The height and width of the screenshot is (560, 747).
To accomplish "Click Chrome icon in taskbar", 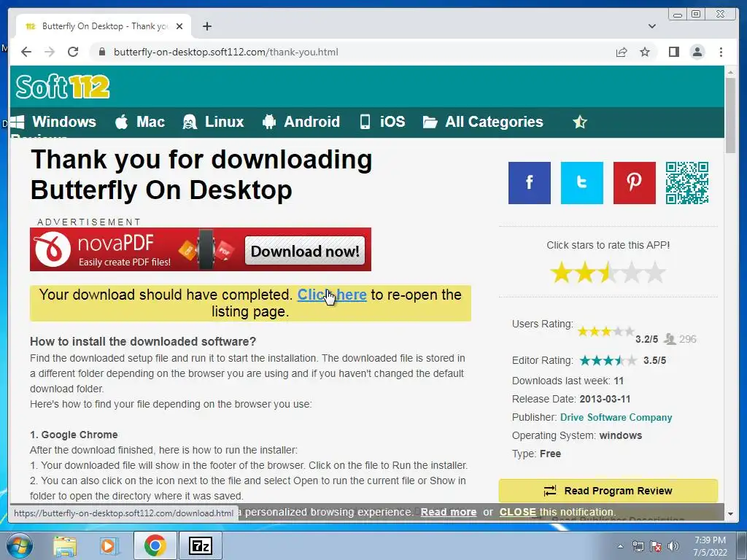I will [x=155, y=545].
